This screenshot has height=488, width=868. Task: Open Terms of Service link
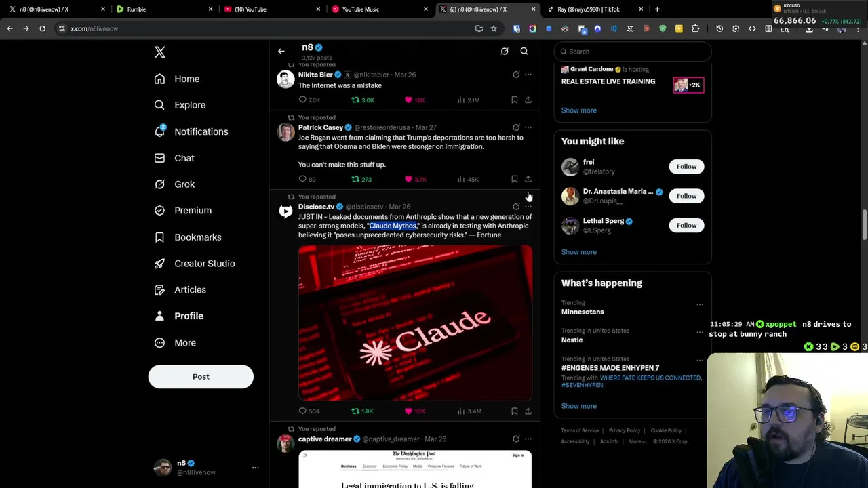tap(580, 430)
